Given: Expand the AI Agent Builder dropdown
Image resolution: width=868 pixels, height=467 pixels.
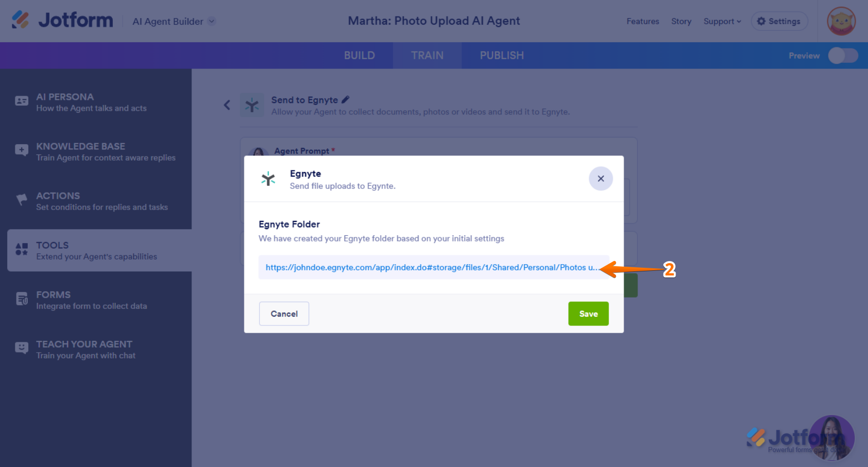Looking at the screenshot, I should [x=211, y=21].
